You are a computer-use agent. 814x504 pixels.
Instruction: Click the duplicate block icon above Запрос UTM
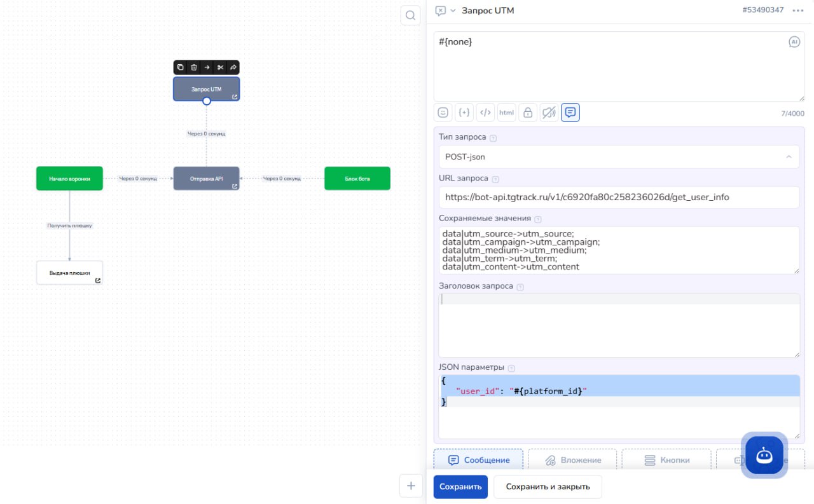pyautogui.click(x=181, y=67)
